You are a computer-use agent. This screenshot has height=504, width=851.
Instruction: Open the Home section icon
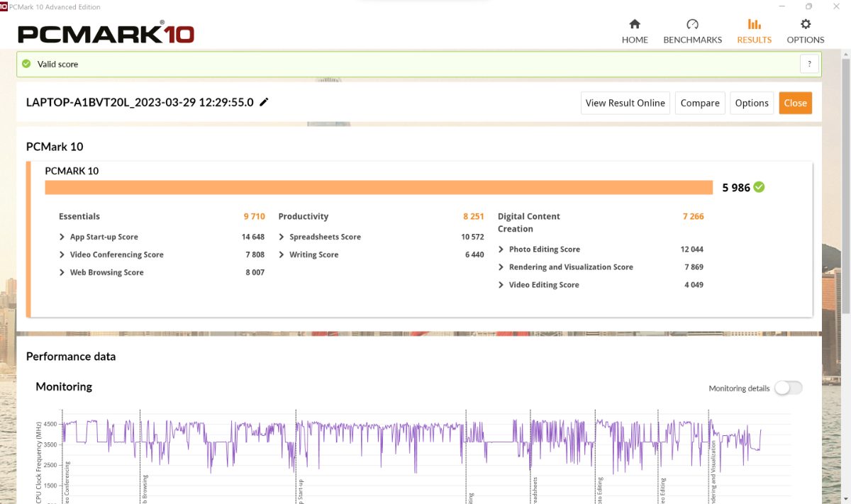635,24
